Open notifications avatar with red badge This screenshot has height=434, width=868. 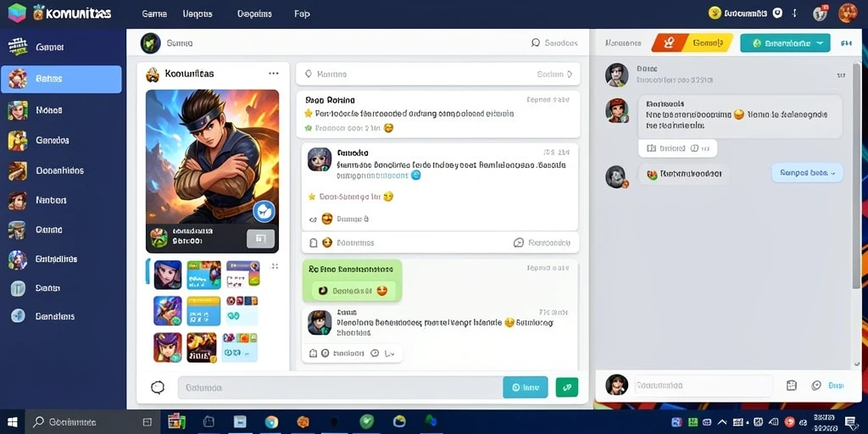point(820,13)
